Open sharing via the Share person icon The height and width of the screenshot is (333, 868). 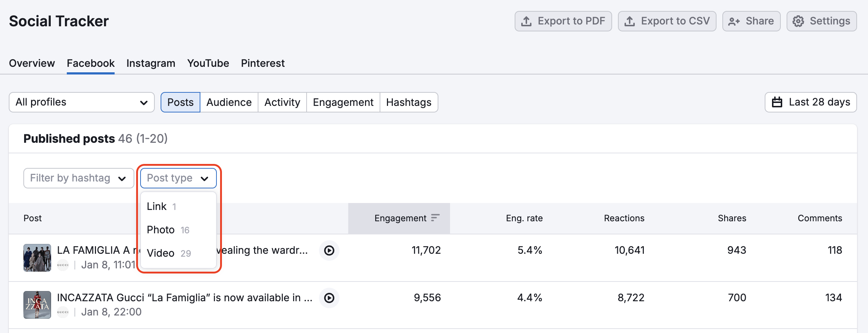point(733,21)
